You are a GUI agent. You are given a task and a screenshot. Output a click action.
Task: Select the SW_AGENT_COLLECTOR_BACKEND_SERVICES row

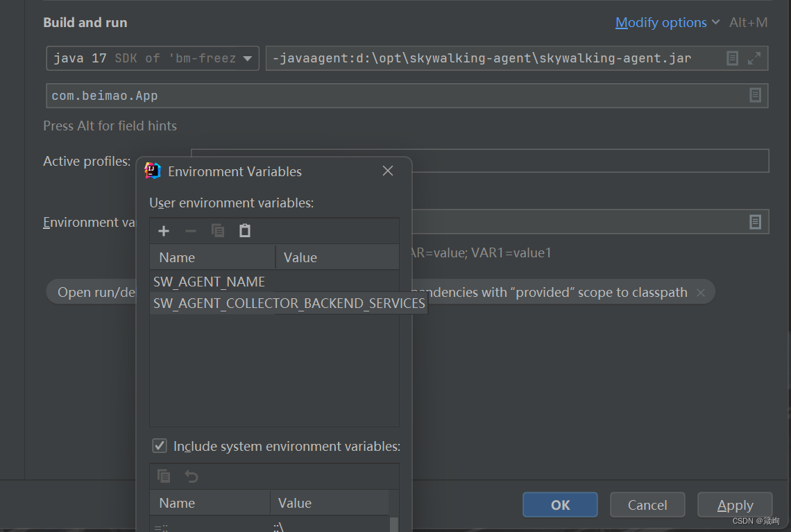(289, 303)
